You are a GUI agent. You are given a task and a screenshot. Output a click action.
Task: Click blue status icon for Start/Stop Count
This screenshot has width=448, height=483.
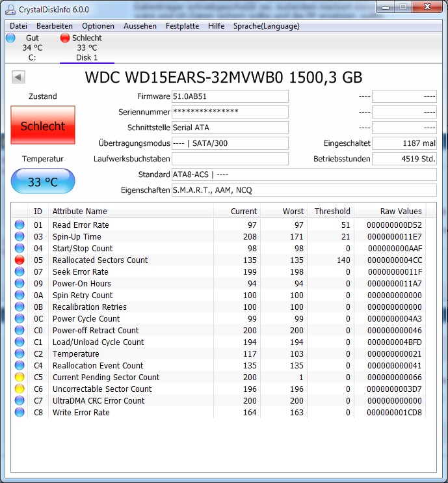(20, 248)
